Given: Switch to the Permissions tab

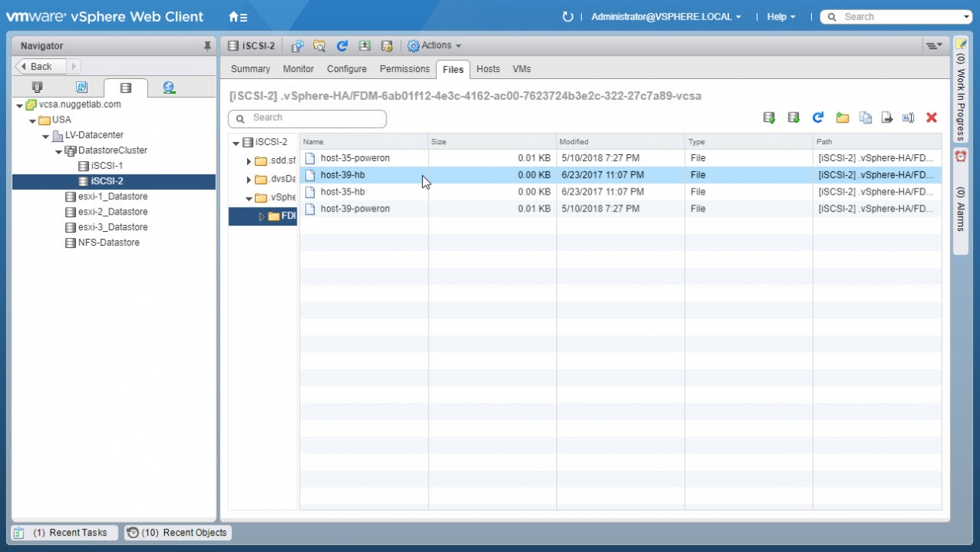Looking at the screenshot, I should pos(404,69).
